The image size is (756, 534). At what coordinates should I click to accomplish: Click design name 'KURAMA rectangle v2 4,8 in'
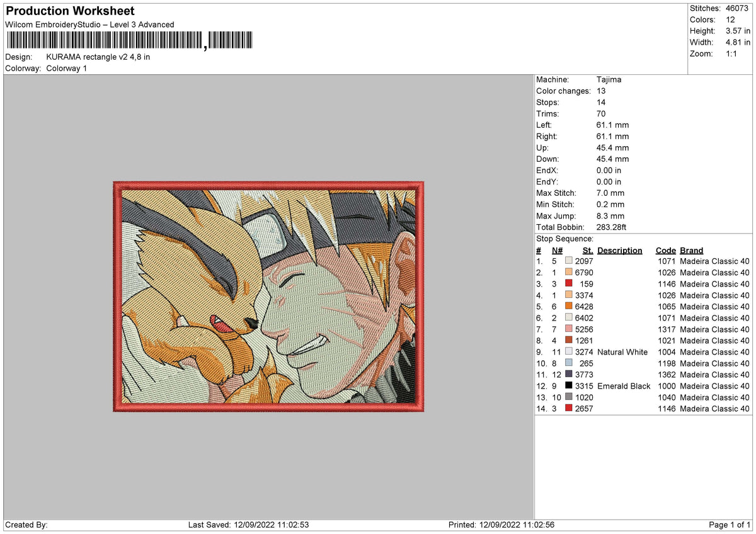click(98, 57)
